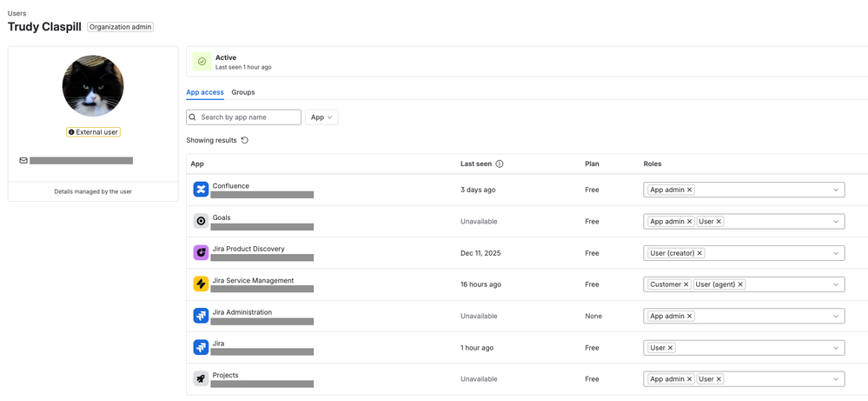Click the Jira Product Discovery icon
This screenshot has height=401, width=868.
pos(201,252)
